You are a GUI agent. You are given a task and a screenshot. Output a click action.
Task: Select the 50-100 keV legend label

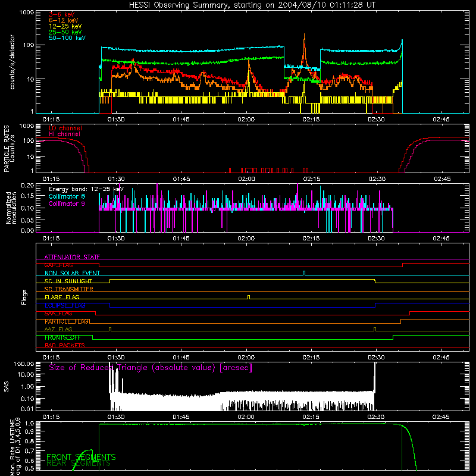coord(67,37)
